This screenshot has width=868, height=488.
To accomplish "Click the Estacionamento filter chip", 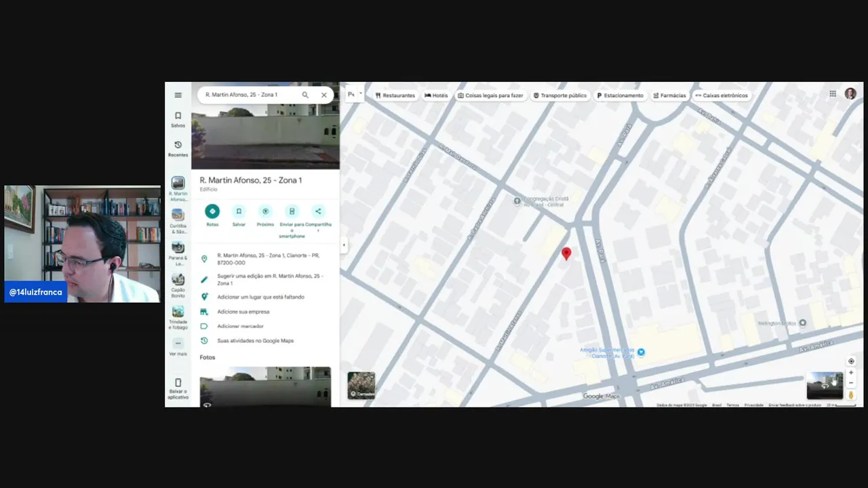I will [x=620, y=96].
